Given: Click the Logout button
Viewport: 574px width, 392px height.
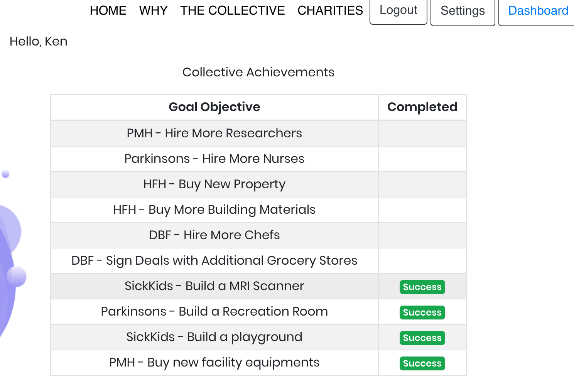Looking at the screenshot, I should [398, 10].
